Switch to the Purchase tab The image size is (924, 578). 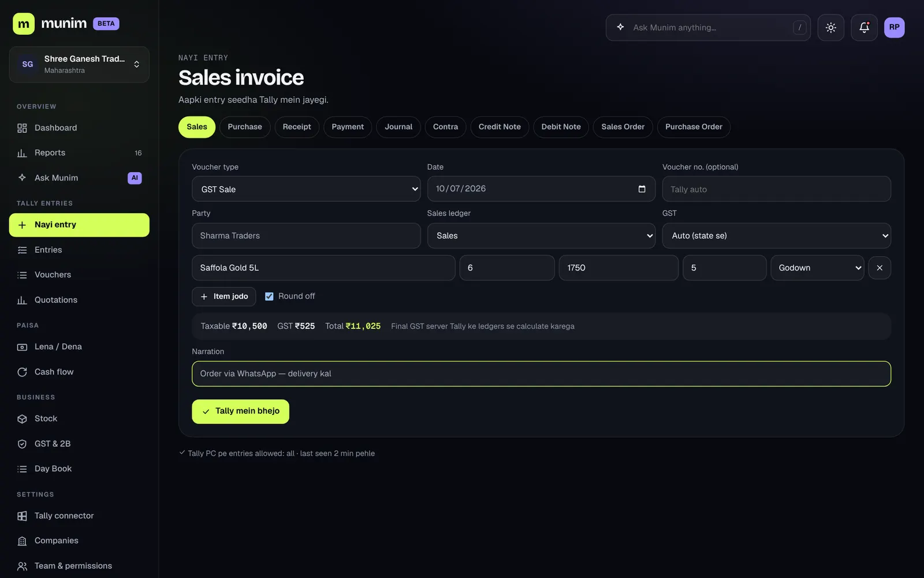[245, 127]
